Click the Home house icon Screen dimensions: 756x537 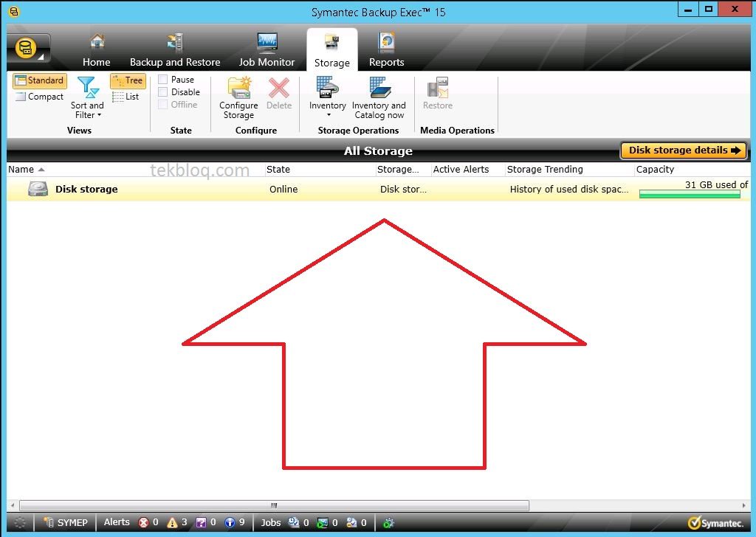coord(97,42)
